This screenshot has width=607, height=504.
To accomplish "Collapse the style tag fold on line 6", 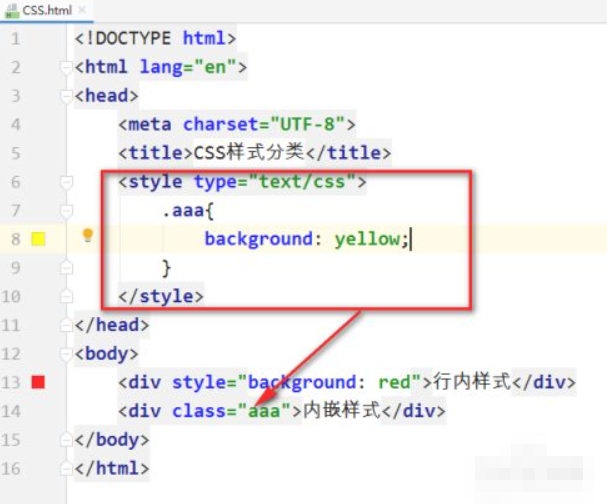I will [66, 182].
